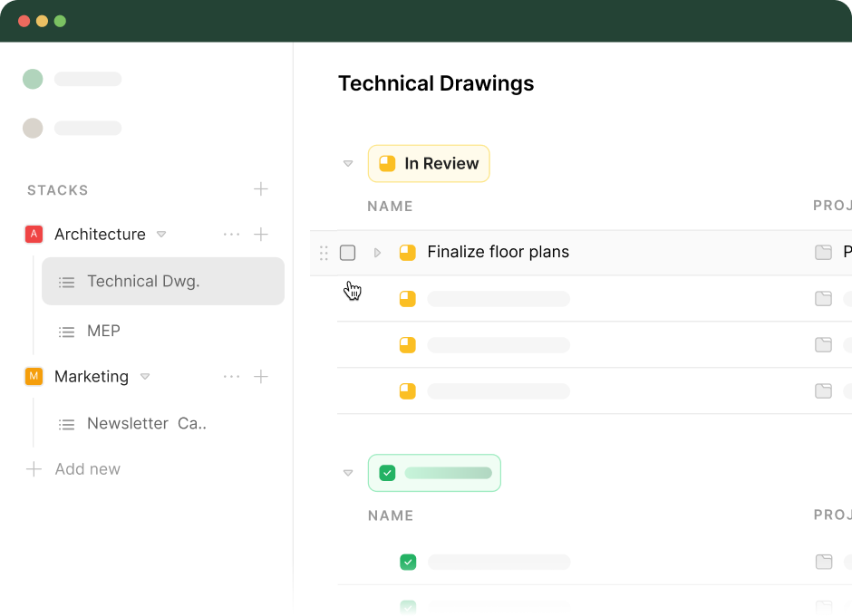Collapse the Marketing stack dropdown arrow

(145, 377)
